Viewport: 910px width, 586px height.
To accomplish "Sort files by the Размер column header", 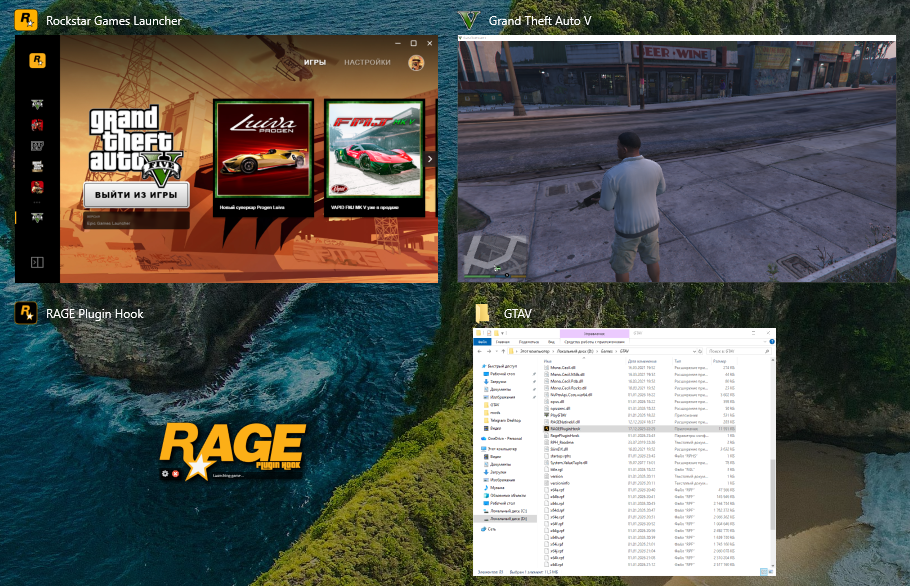I will coord(719,361).
